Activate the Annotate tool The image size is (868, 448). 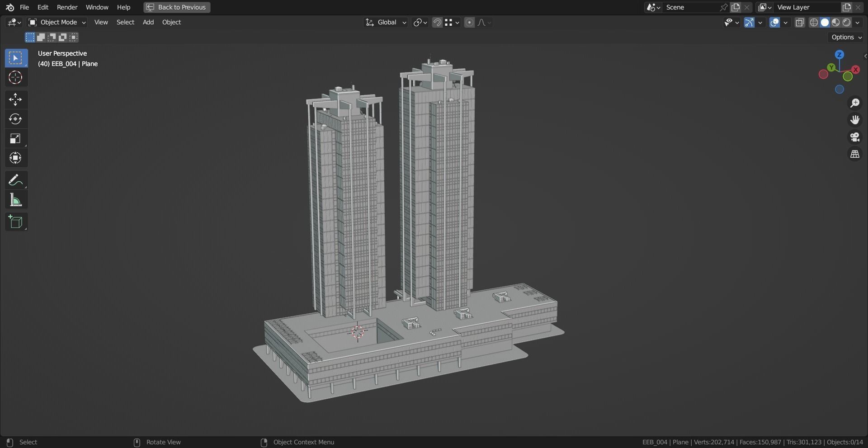(x=16, y=180)
